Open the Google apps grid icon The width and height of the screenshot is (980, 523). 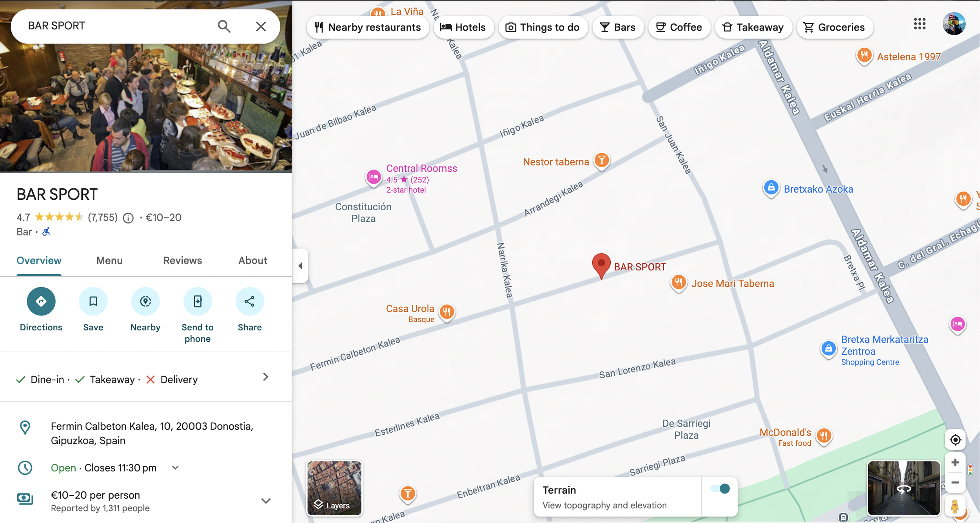(x=919, y=24)
